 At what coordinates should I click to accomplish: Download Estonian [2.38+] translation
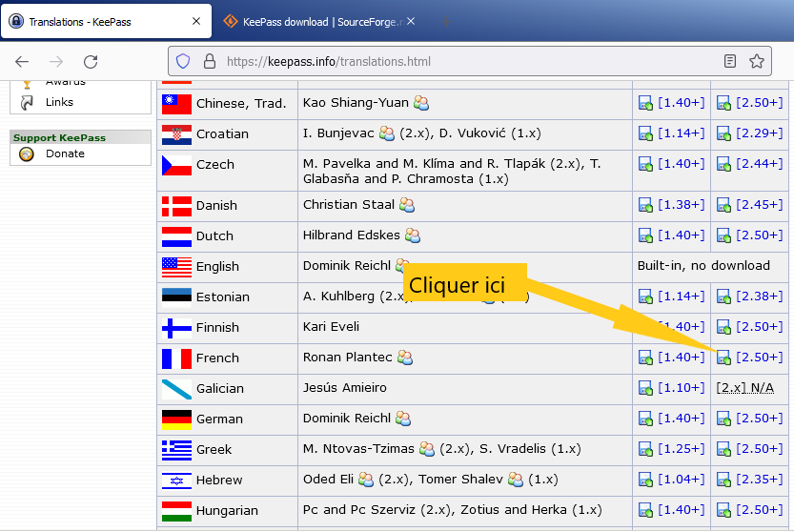[x=759, y=296]
